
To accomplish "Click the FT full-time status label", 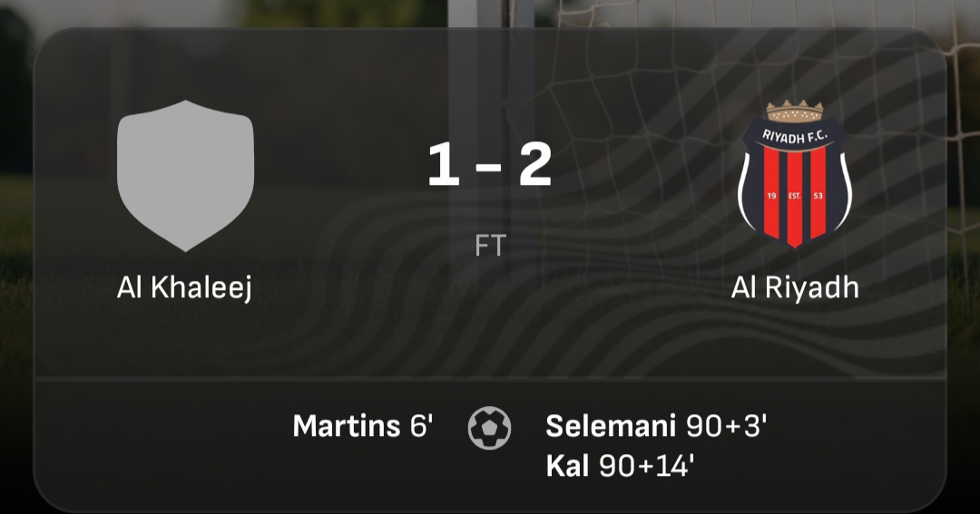I will (x=490, y=246).
